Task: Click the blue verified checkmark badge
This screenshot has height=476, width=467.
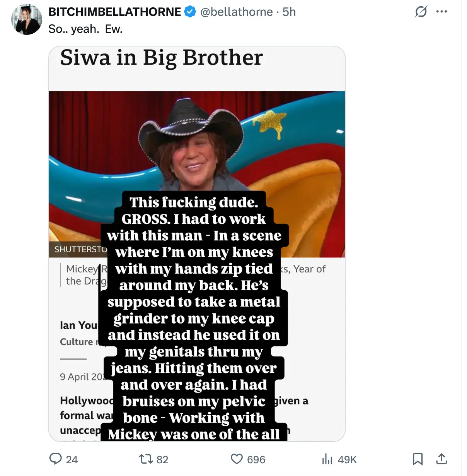Action: pos(190,12)
